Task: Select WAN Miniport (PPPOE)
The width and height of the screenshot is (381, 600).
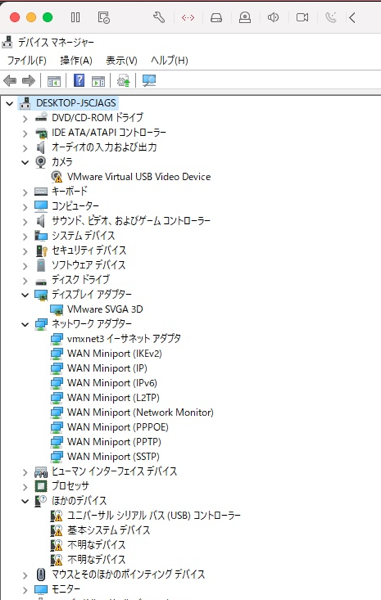Action: coord(118,427)
